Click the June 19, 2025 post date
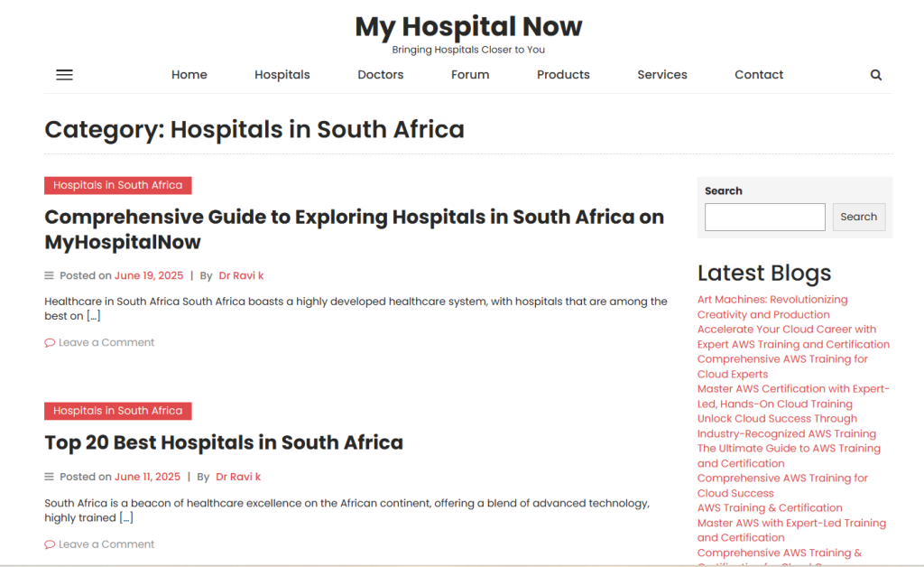 (149, 276)
